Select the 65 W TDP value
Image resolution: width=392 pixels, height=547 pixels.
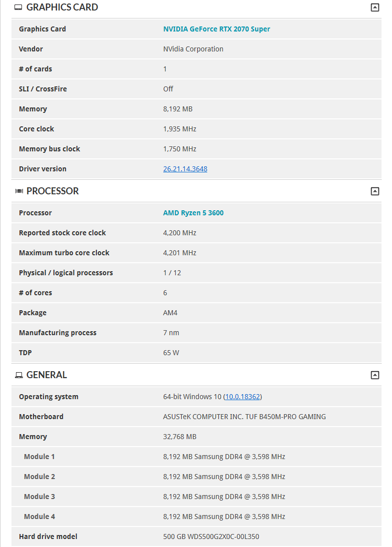(x=171, y=353)
